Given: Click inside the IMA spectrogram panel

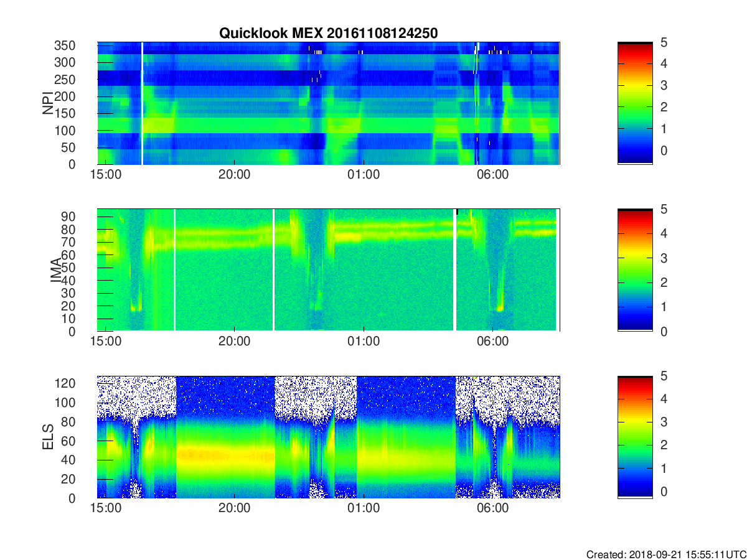Looking at the screenshot, I should 329,270.
